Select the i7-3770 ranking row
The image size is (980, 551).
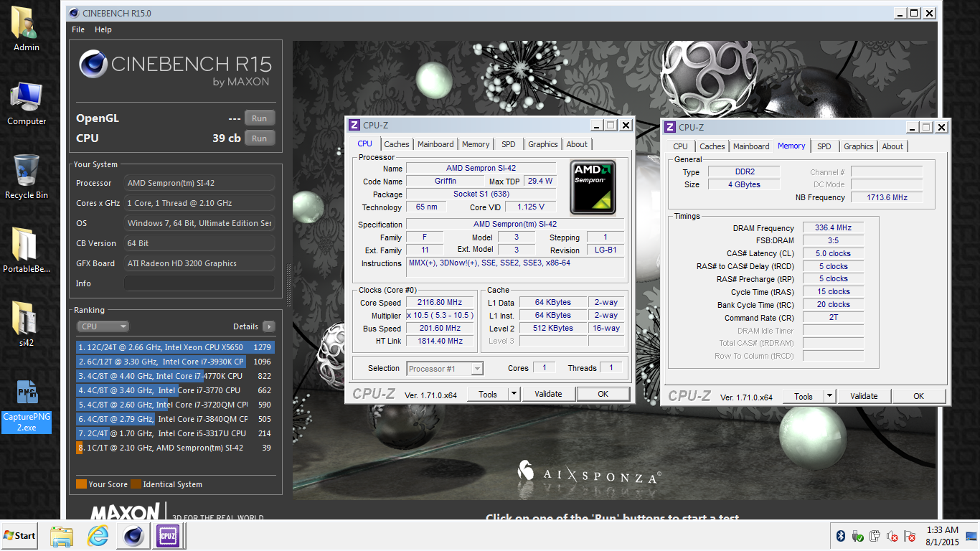[x=176, y=390]
